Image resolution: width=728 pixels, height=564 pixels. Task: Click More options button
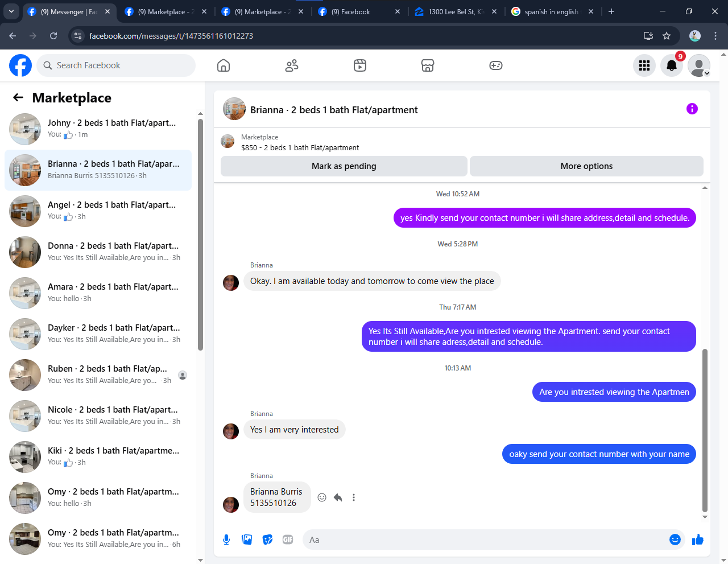586,166
